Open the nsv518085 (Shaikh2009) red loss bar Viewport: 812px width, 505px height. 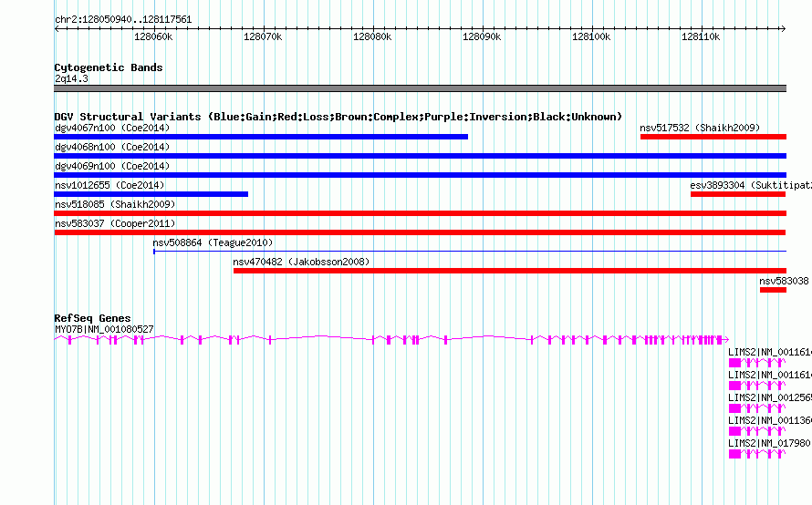click(420, 213)
